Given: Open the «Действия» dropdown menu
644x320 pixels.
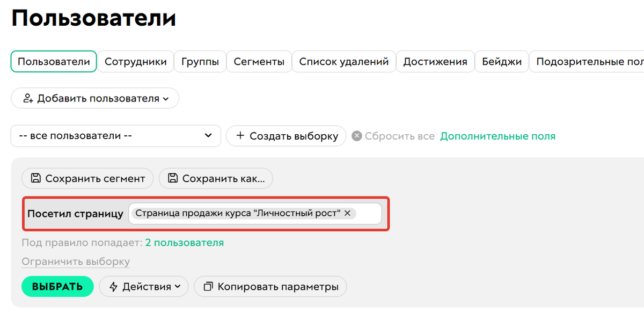Looking at the screenshot, I should point(144,286).
